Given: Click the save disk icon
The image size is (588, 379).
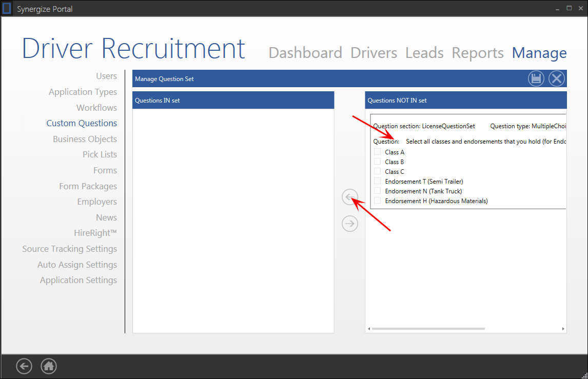Looking at the screenshot, I should pyautogui.click(x=536, y=78).
